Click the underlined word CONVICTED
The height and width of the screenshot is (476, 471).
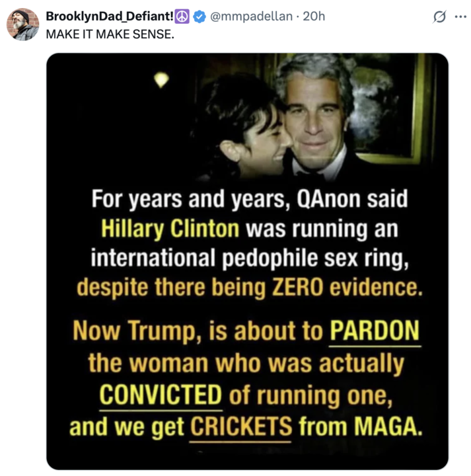pyautogui.click(x=160, y=395)
